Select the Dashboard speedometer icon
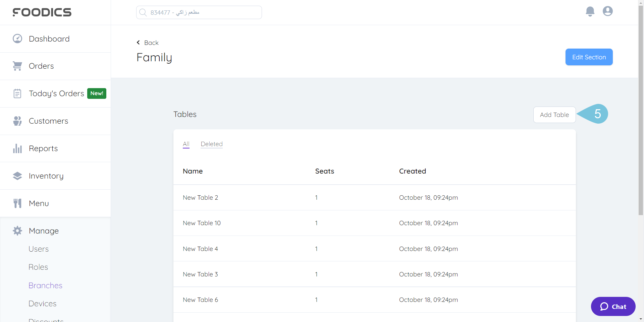The height and width of the screenshot is (322, 644). pos(17,38)
